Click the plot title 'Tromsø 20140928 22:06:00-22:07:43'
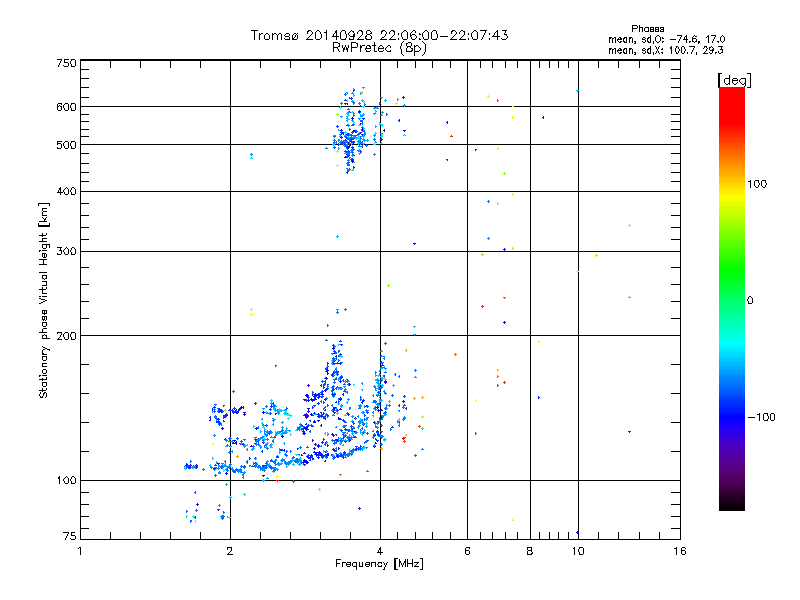 (x=380, y=35)
